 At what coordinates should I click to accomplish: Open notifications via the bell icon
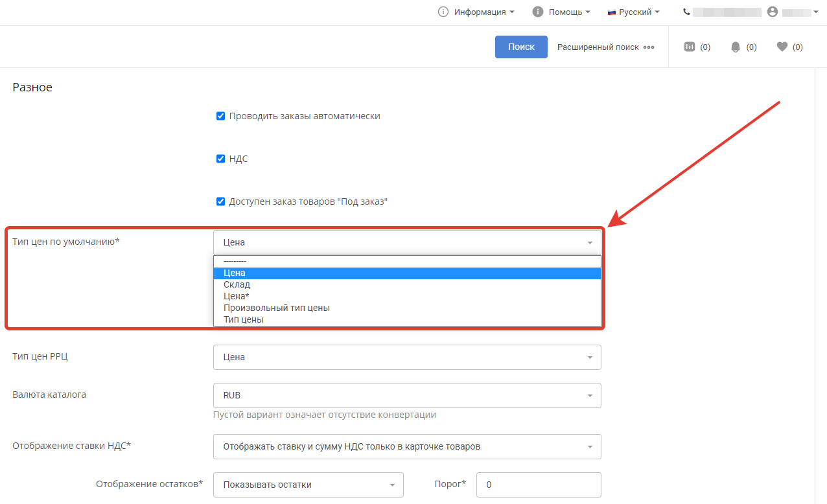(736, 47)
